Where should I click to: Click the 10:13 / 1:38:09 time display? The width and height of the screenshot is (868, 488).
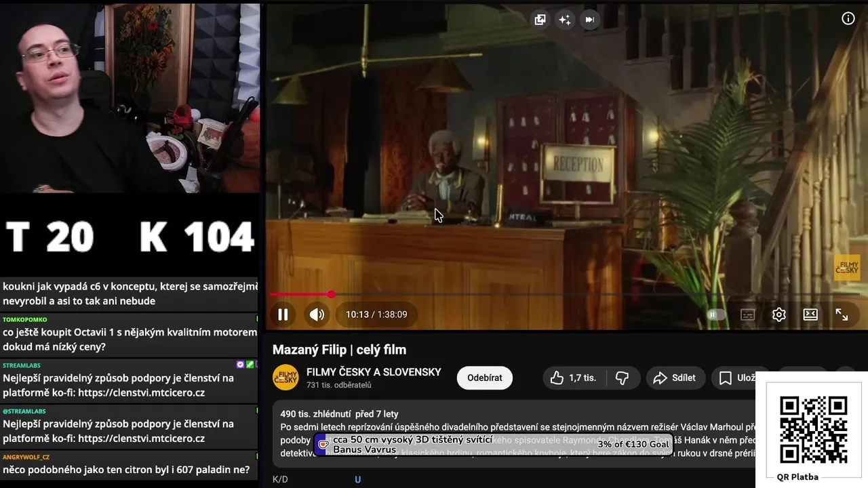pos(376,314)
